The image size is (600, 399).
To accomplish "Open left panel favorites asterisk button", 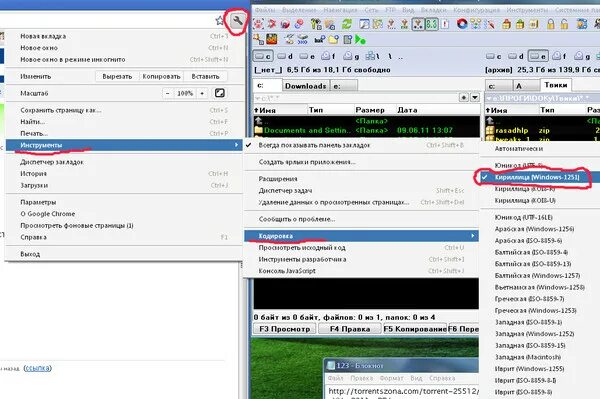I will click(464, 98).
